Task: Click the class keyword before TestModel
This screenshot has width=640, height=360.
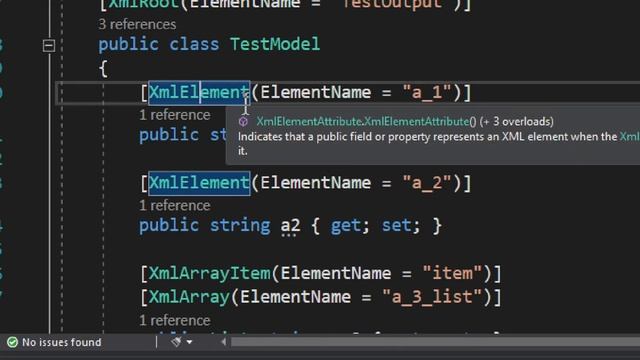Action: point(194,44)
